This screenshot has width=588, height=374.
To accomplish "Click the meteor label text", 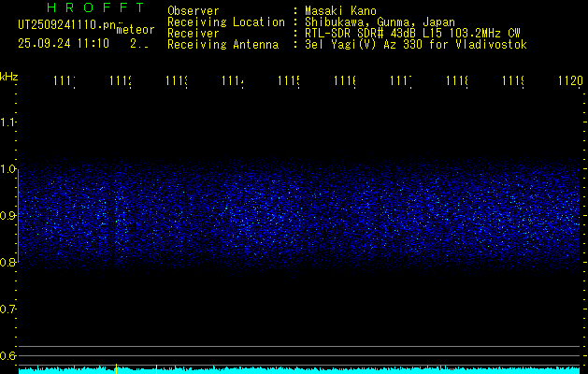I will [x=136, y=30].
